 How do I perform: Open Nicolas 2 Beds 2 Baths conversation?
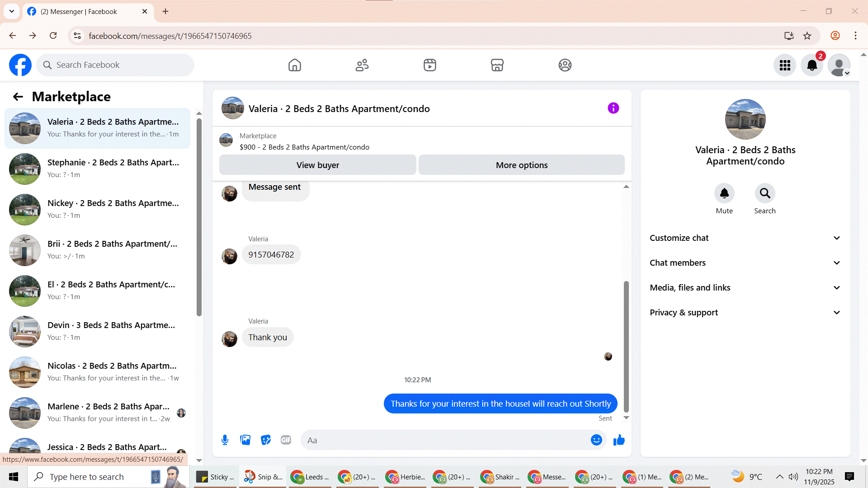[97, 372]
